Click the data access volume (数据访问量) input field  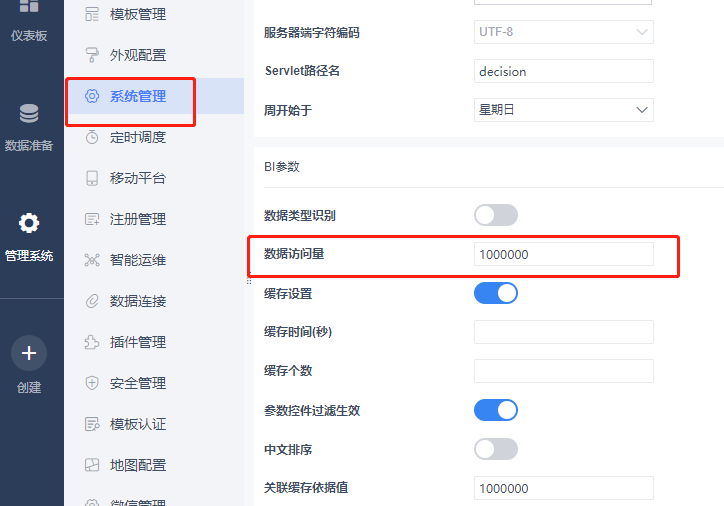pos(564,254)
